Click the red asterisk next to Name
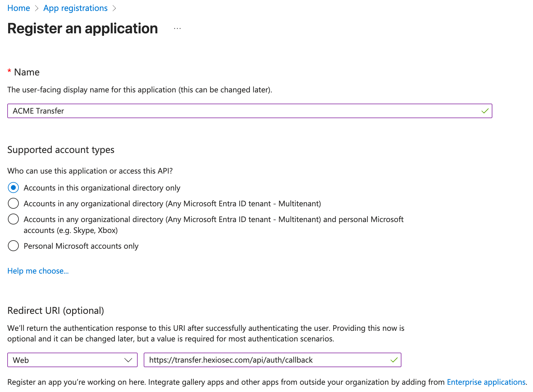The image size is (533, 392). pos(9,71)
